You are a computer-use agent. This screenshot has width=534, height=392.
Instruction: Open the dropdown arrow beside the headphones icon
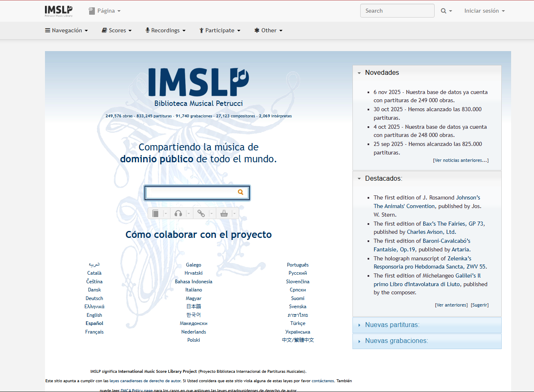(x=188, y=213)
